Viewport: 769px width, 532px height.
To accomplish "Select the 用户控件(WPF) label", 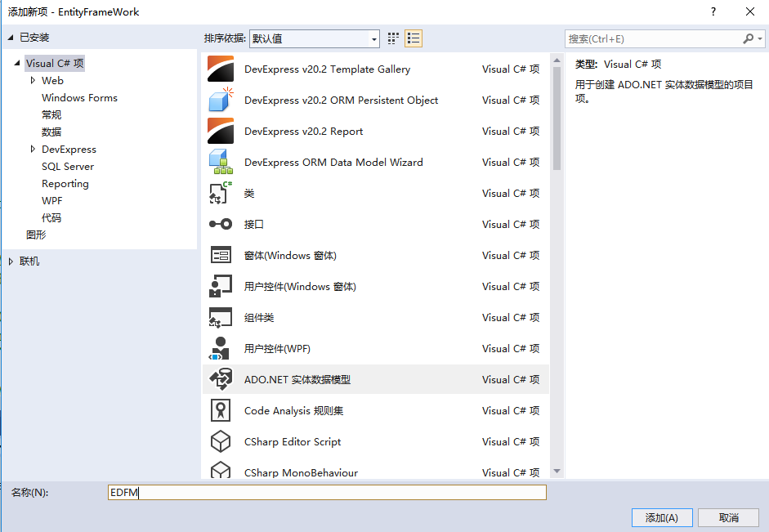I will [277, 349].
